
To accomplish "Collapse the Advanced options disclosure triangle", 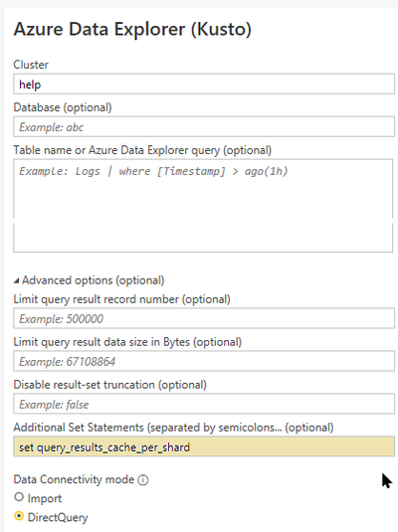I will [16, 281].
